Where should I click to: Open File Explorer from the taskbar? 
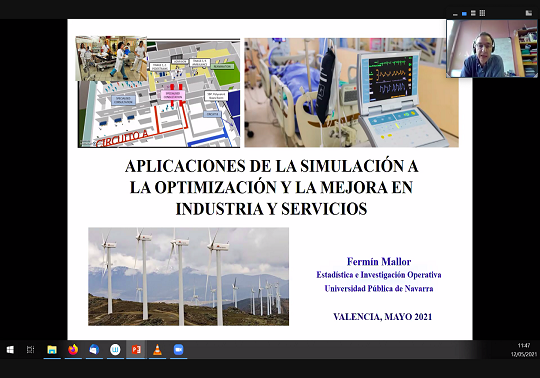(52, 350)
